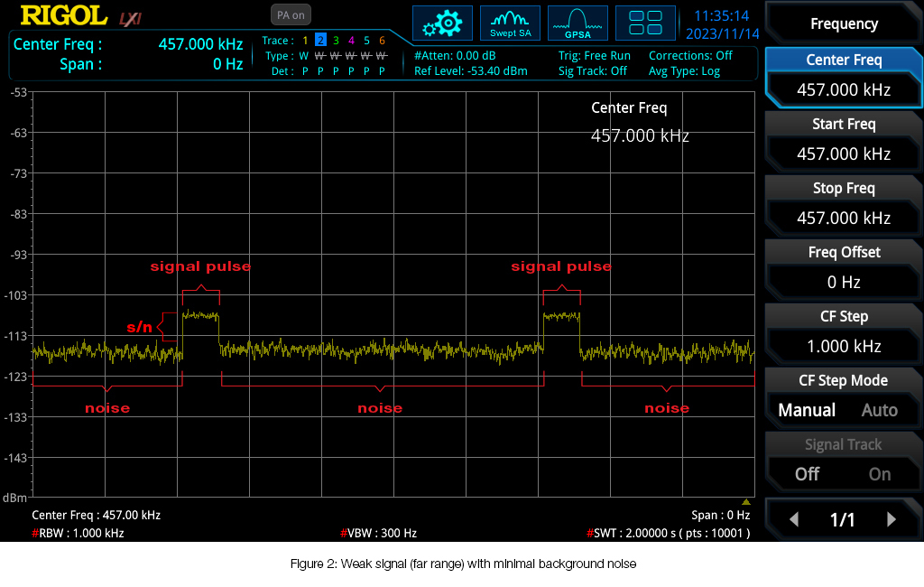Open the GPSA measurement icon
The image size is (924, 587).
pyautogui.click(x=577, y=23)
